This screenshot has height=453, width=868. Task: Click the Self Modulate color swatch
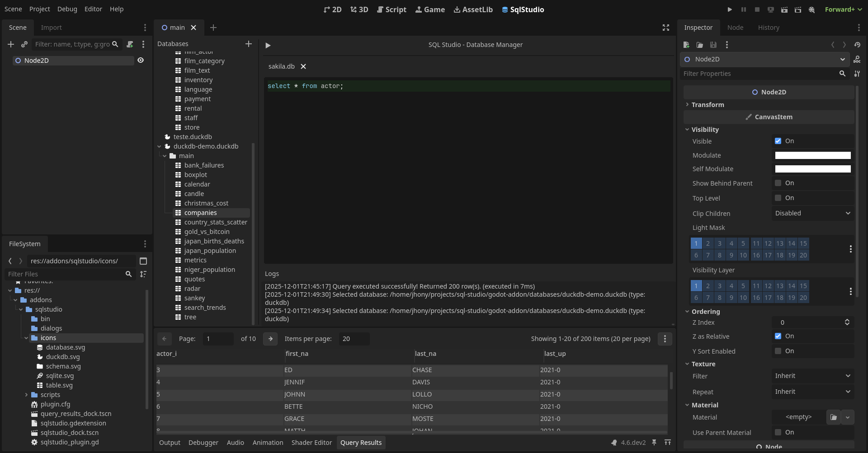(x=813, y=169)
